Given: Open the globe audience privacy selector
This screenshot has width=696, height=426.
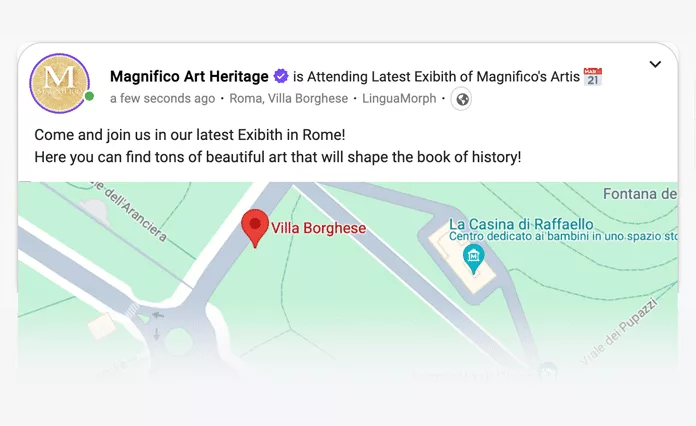Looking at the screenshot, I should click(x=461, y=99).
